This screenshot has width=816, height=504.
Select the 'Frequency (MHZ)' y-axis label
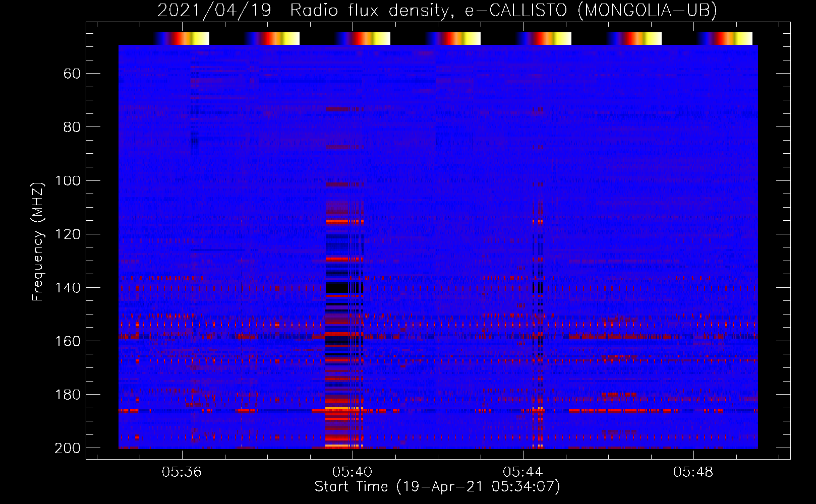(x=38, y=242)
